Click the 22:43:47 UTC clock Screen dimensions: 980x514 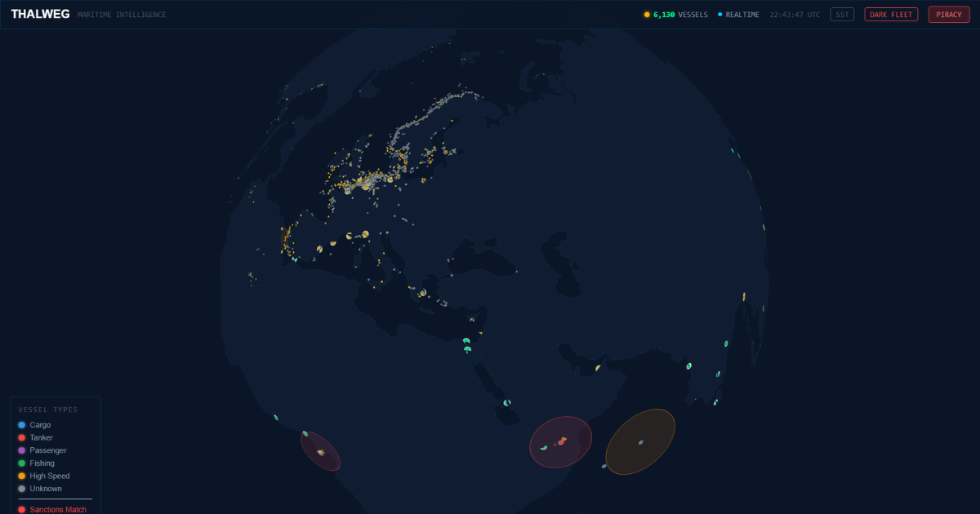click(x=795, y=15)
